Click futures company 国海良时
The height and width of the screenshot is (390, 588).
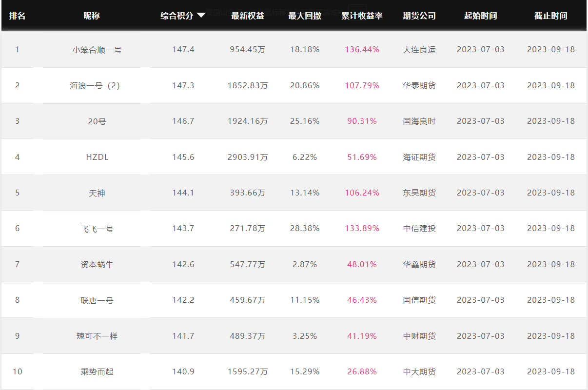(419, 121)
